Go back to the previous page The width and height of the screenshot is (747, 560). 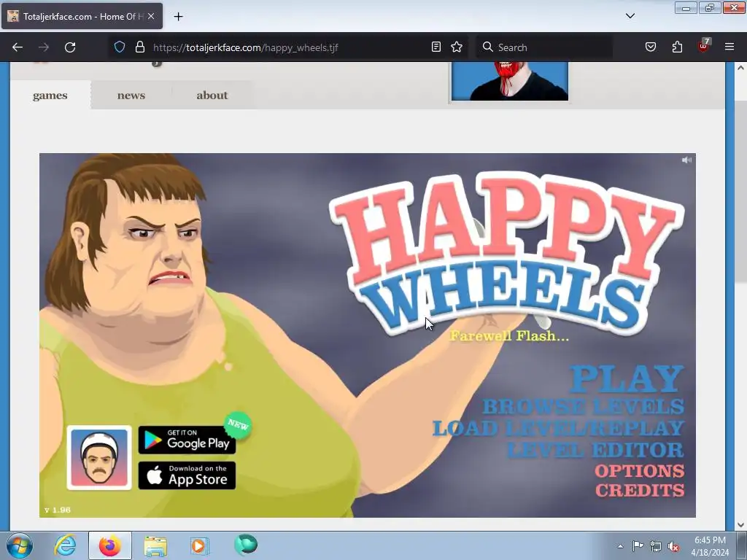coord(18,47)
